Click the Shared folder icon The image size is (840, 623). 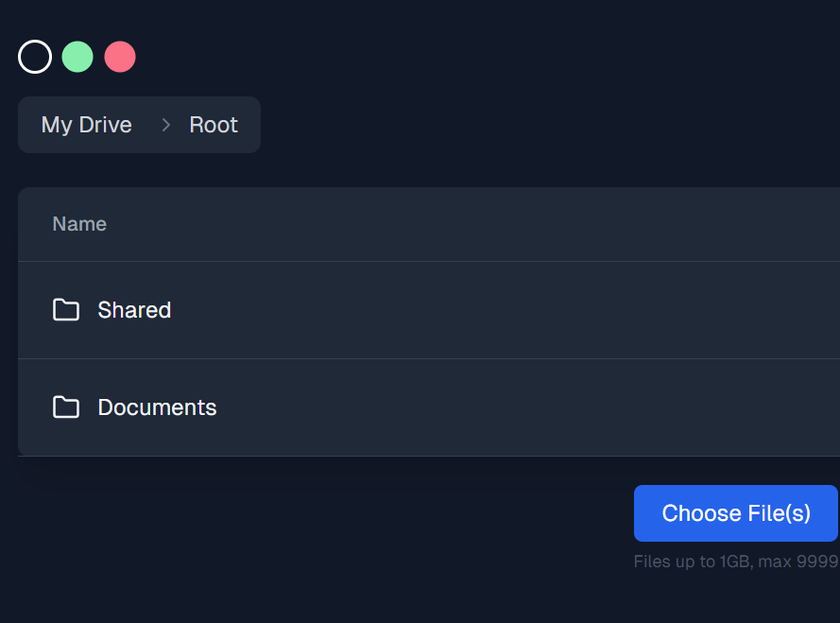[x=66, y=310]
